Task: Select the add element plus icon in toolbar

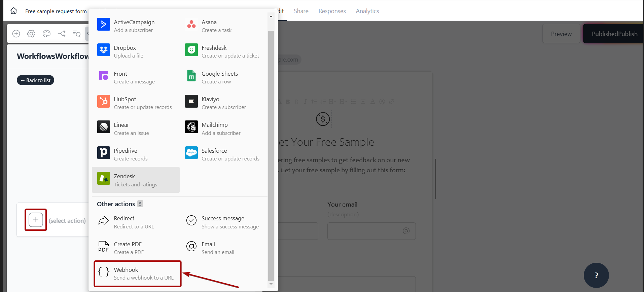Action: pyautogui.click(x=16, y=34)
